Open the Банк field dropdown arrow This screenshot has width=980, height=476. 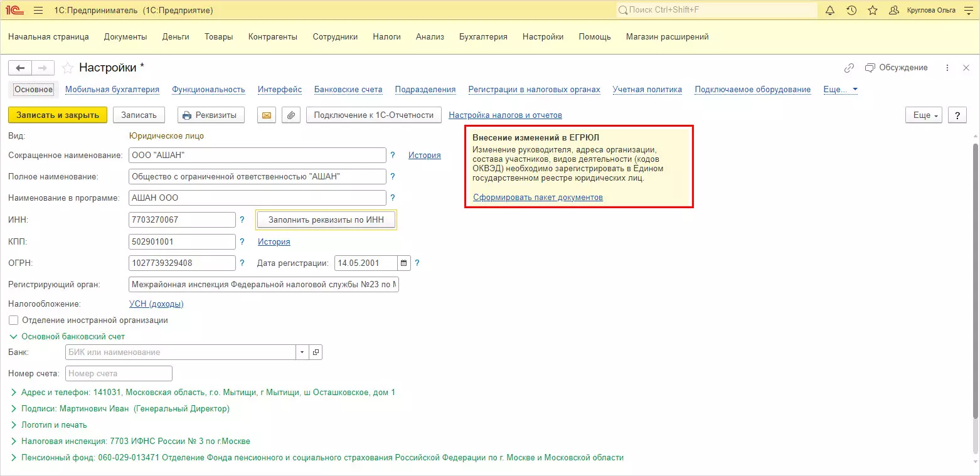(302, 352)
